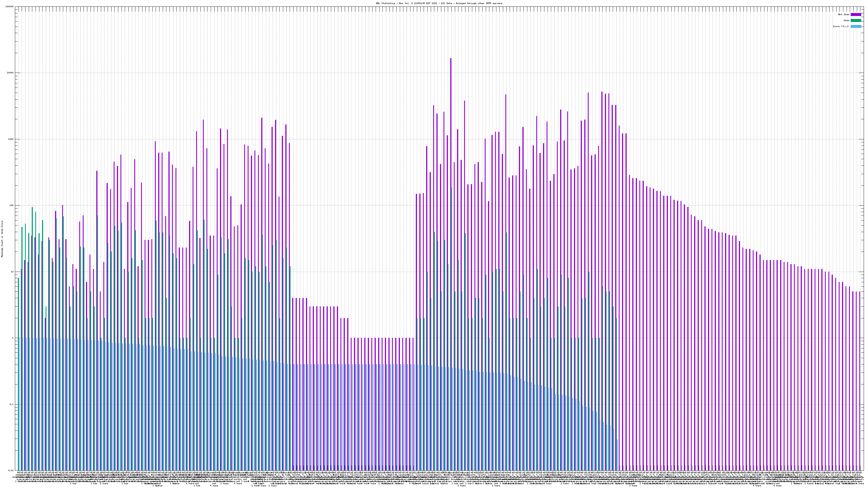868x488 pixels.
Task: Click the 'Spam' legend text label
Action: pyautogui.click(x=846, y=21)
